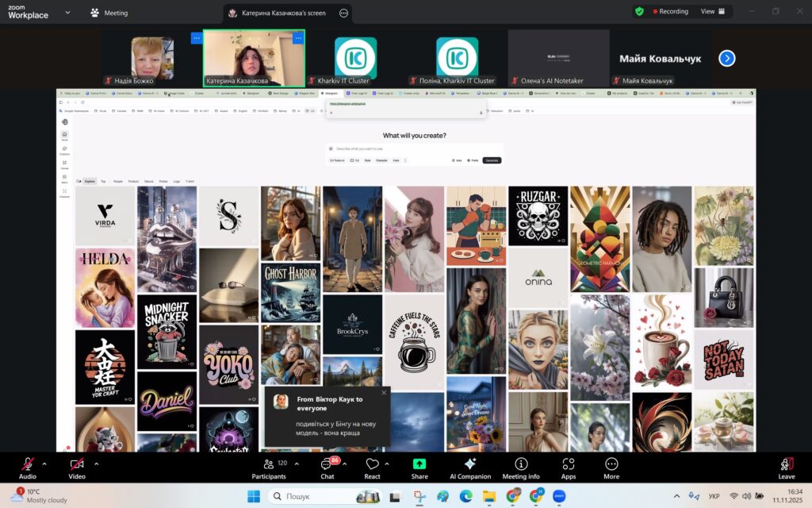Click the green Share screen button
This screenshot has width=812, height=508.
pos(419,467)
